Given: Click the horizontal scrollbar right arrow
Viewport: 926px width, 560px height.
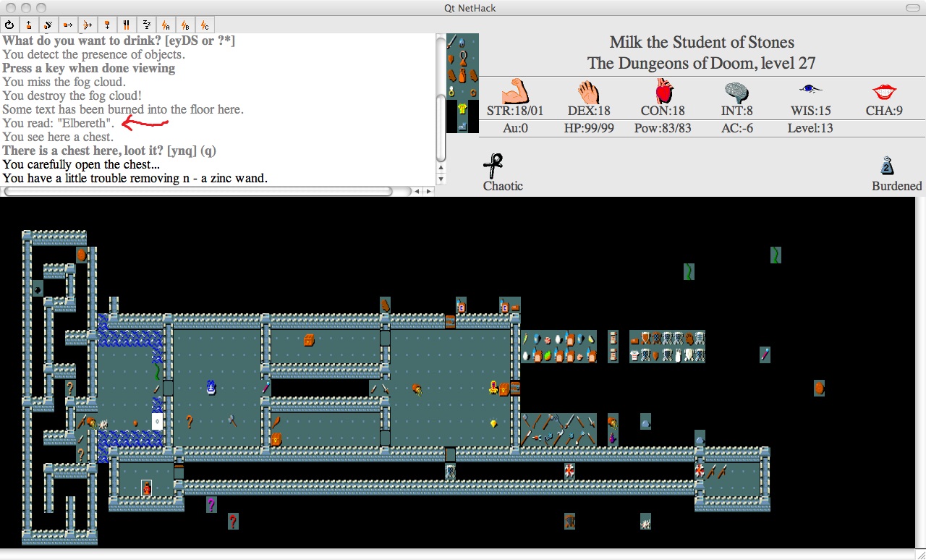Looking at the screenshot, I should 428,192.
